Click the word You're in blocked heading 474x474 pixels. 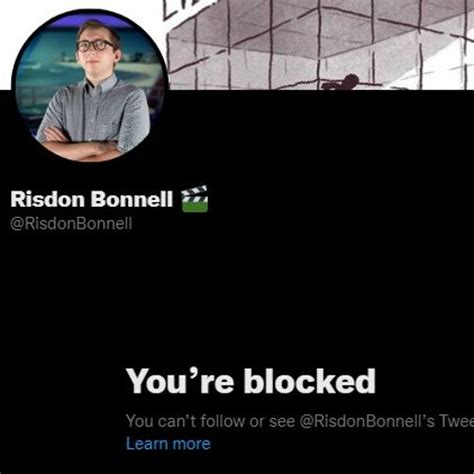tap(180, 381)
